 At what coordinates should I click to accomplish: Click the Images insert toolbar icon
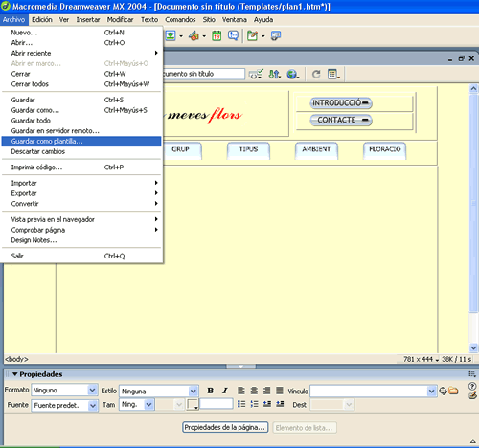point(171,35)
